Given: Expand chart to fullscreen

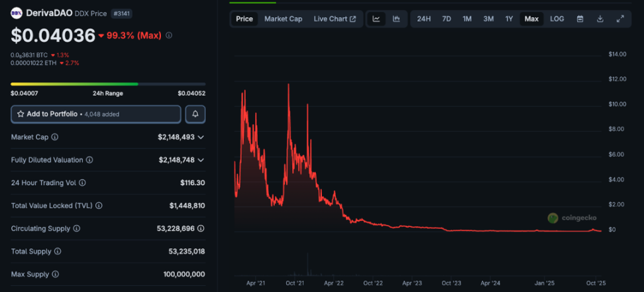Looking at the screenshot, I should pos(620,19).
